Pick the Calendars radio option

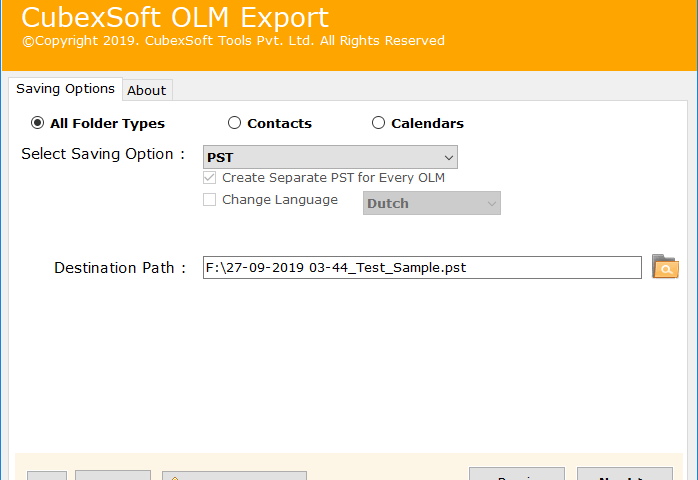[x=378, y=122]
